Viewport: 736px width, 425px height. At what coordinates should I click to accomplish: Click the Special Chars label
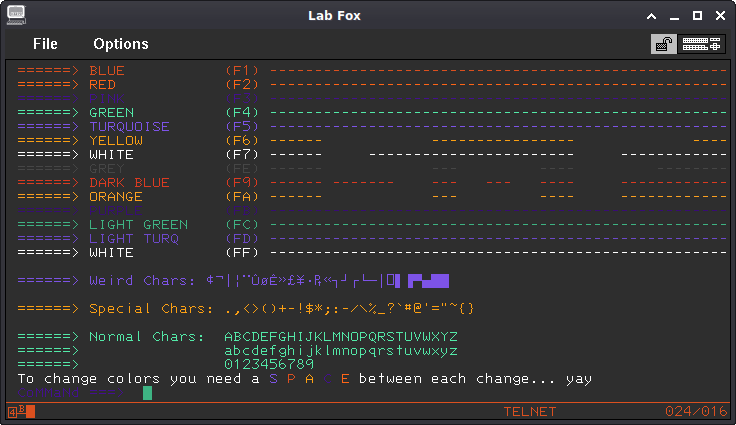pos(151,309)
